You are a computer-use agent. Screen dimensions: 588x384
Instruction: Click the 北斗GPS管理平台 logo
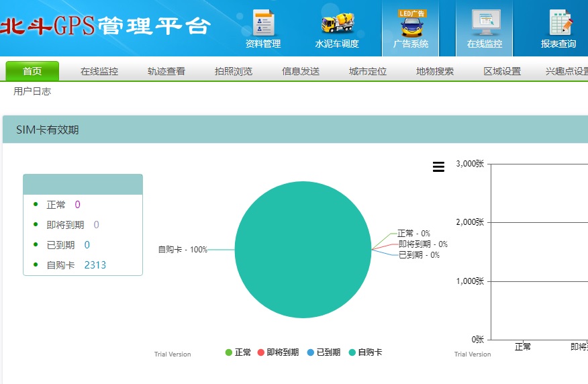tap(105, 26)
